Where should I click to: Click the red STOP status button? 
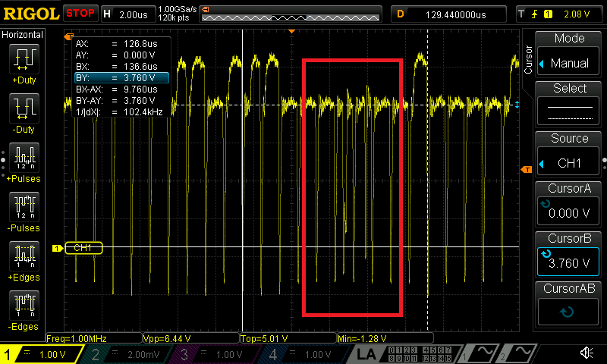80,13
